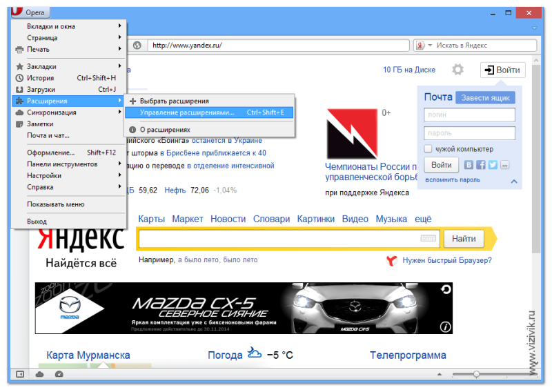Toggle the panel icon in the status bar
This screenshot has width=552, height=392.
(x=20, y=374)
